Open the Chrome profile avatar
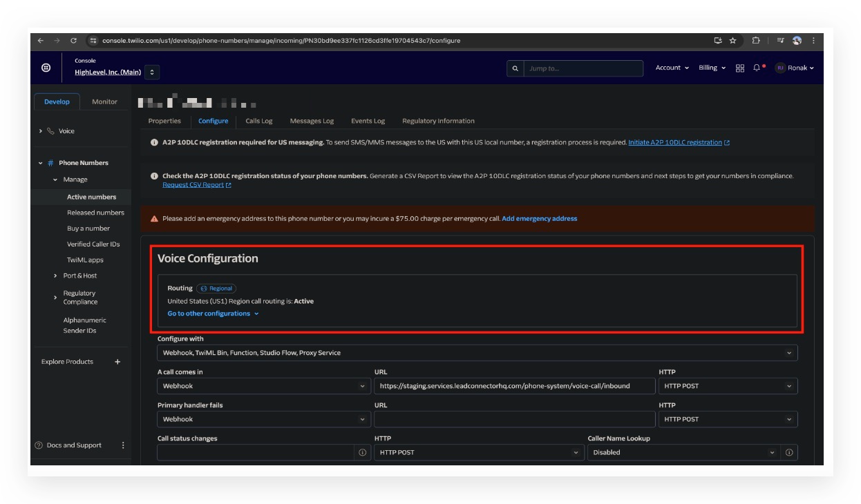Image resolution: width=861 pixels, height=504 pixels. tap(797, 41)
